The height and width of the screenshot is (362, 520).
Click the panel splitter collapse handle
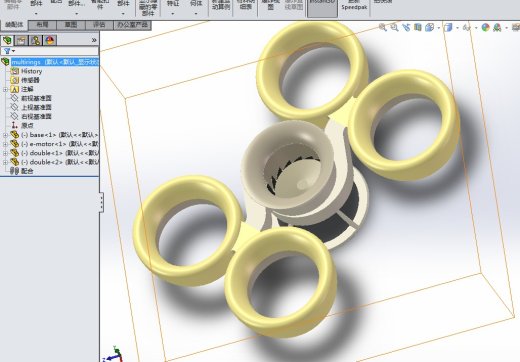pyautogui.click(x=101, y=202)
